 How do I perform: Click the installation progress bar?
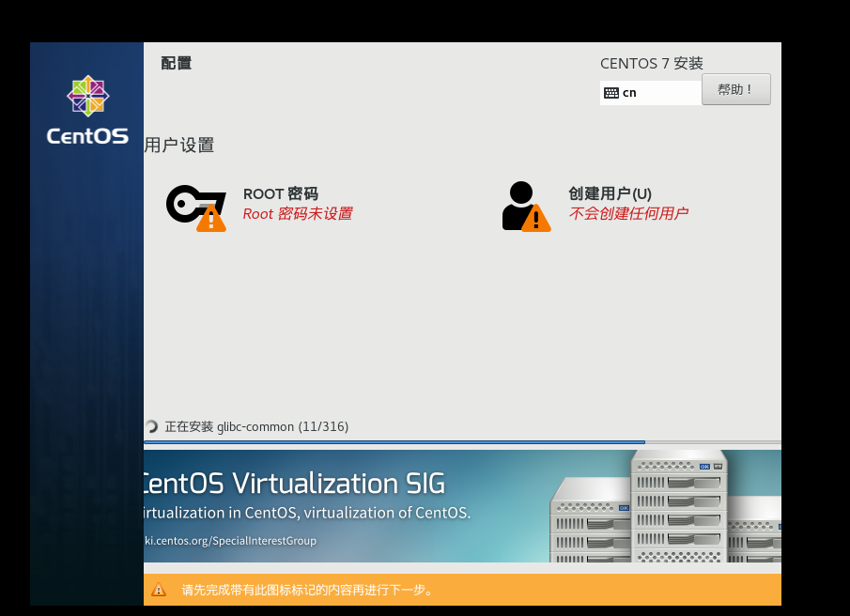click(462, 442)
